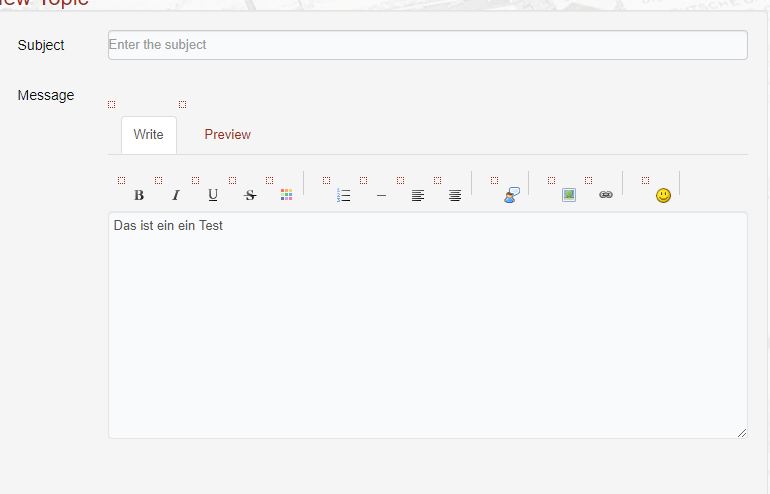Insert a numbered list
Image resolution: width=770 pixels, height=494 pixels.
(x=344, y=196)
